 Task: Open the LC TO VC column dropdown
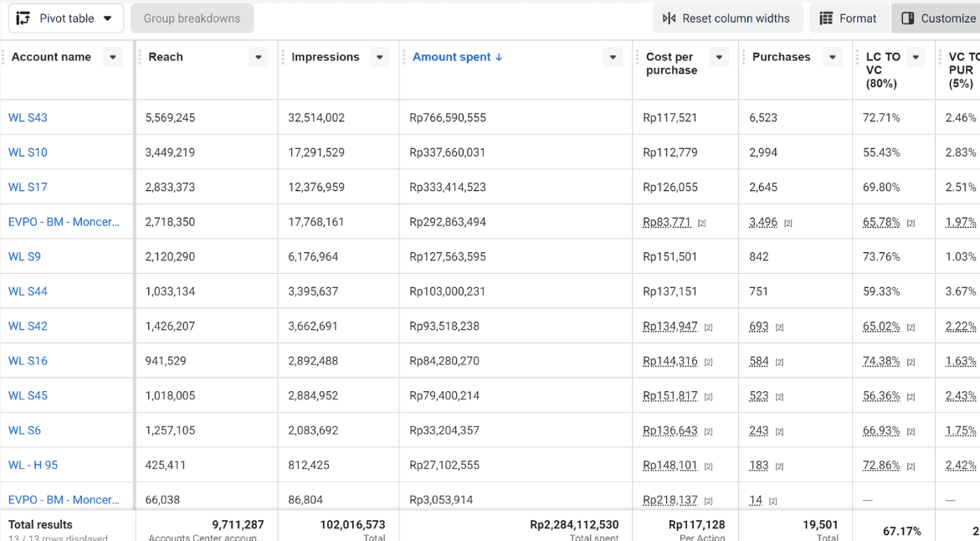[916, 58]
